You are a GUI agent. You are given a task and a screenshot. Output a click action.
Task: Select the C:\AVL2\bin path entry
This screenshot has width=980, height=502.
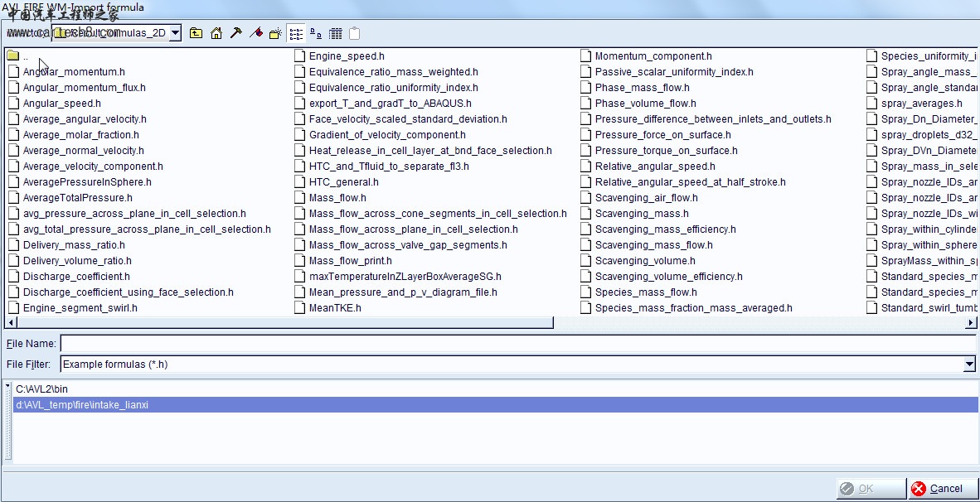42,389
